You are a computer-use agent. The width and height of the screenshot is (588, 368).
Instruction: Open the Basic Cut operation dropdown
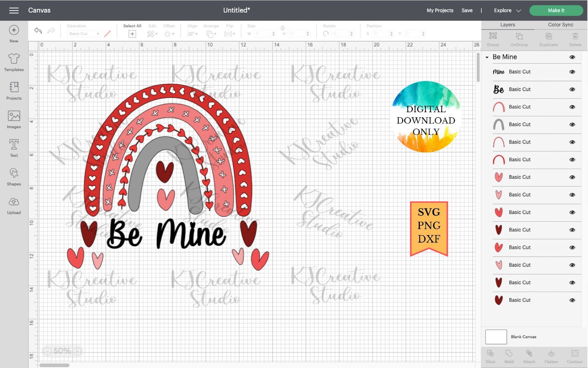pyautogui.click(x=84, y=34)
